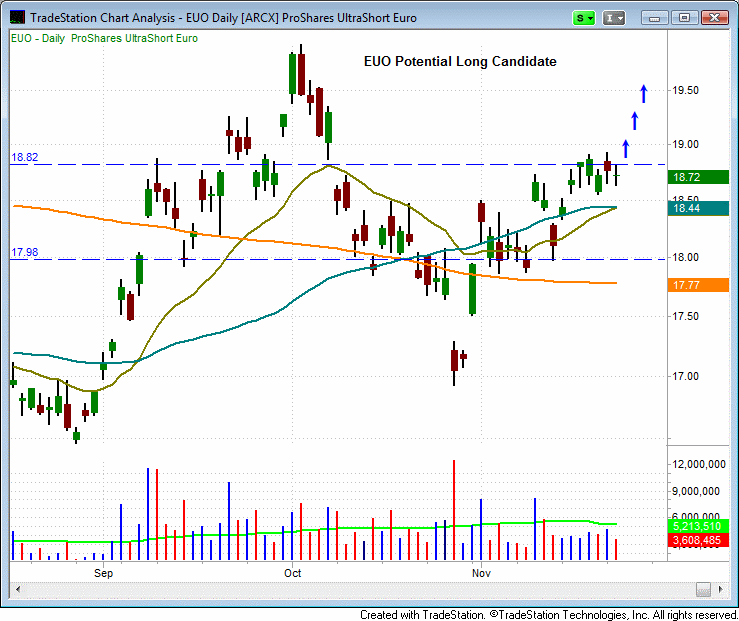739x621 pixels.
Task: Click the teal 18.44 moving average marker
Action: click(x=698, y=208)
